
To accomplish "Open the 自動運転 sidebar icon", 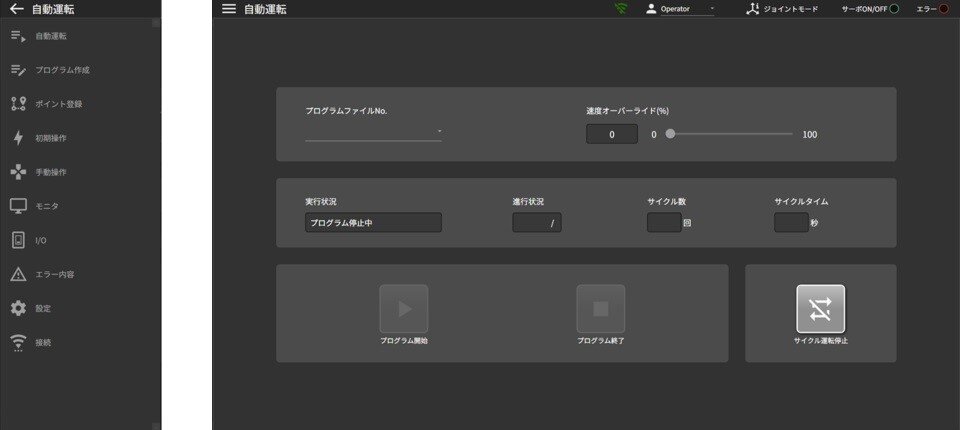I will [18, 36].
